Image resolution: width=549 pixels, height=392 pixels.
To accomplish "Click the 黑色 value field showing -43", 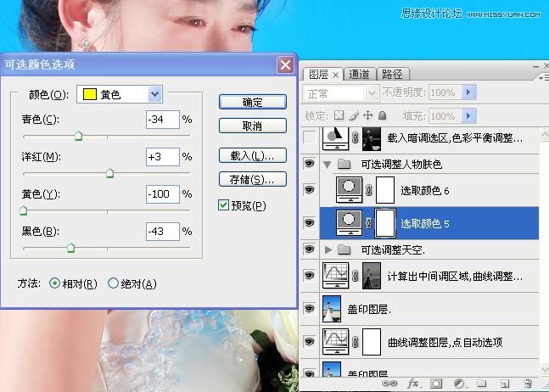I will (x=162, y=231).
